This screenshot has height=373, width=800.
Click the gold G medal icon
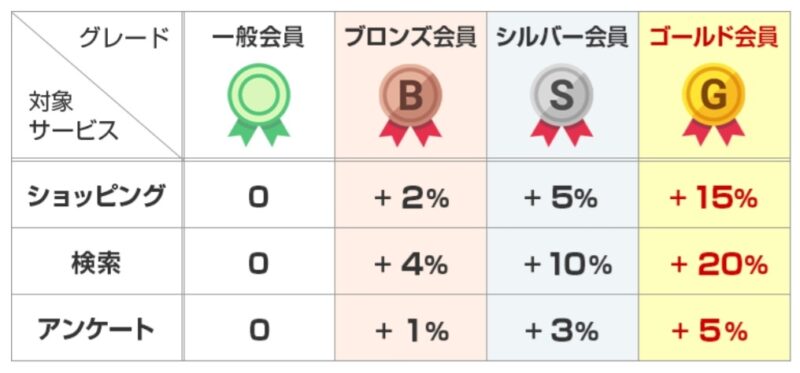[x=713, y=103]
